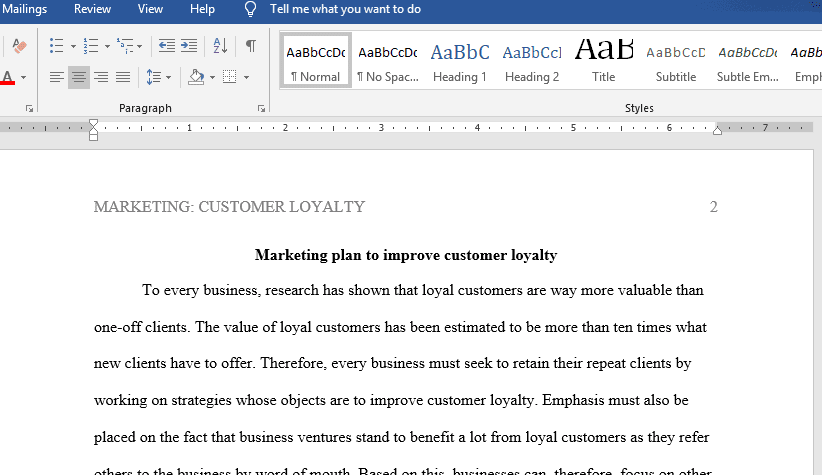Click line beginning 'To every business, research'

(423, 290)
